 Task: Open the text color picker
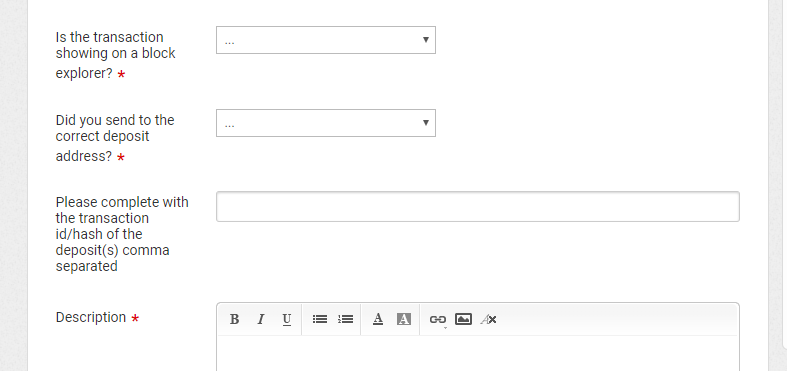378,319
